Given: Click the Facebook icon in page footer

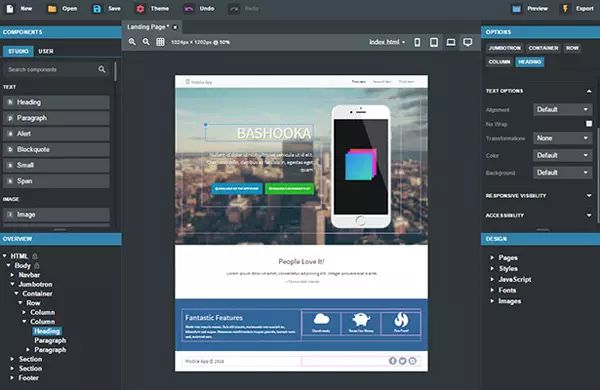Looking at the screenshot, I should (x=392, y=361).
